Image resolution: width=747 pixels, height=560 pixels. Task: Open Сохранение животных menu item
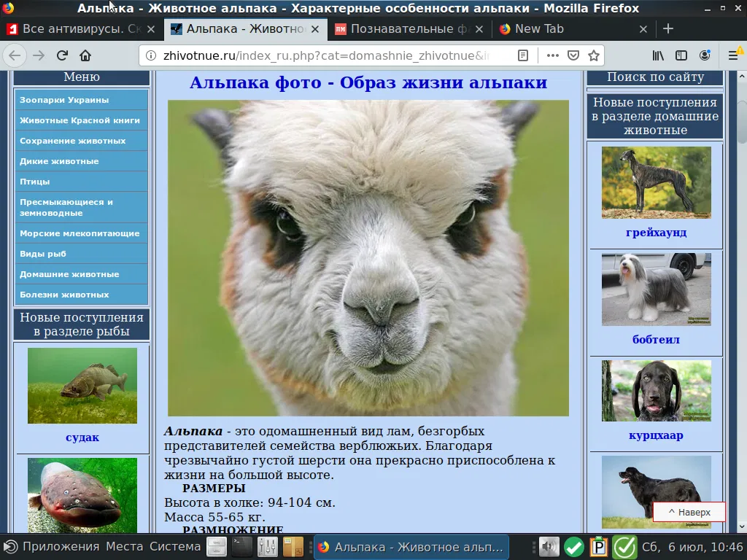pos(82,141)
